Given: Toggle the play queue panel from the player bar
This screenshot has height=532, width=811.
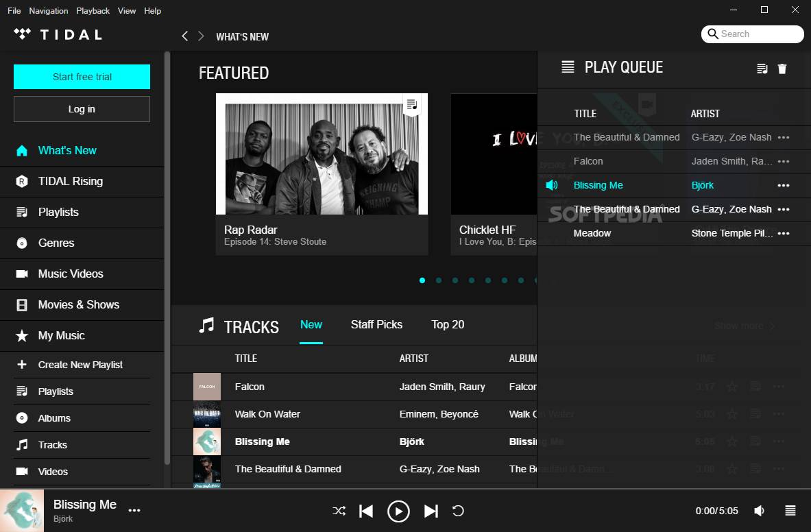Looking at the screenshot, I should [x=790, y=511].
